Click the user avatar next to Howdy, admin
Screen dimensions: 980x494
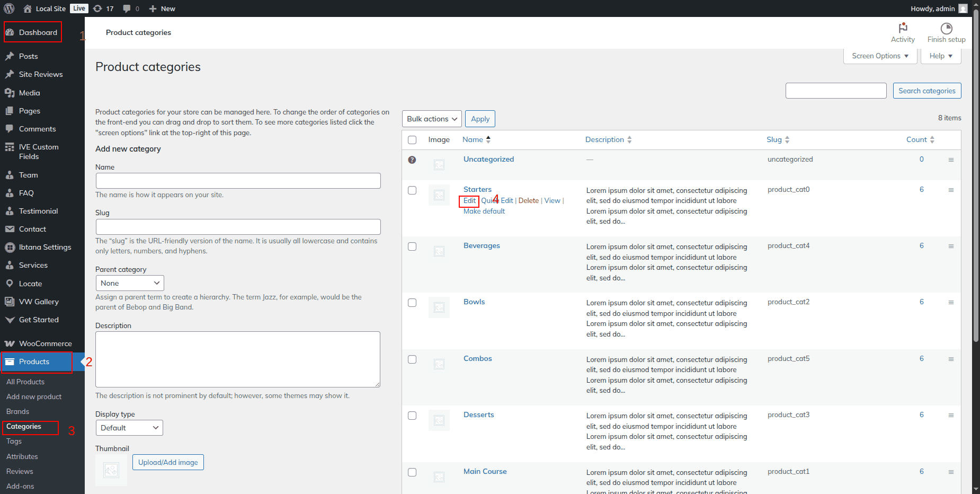click(x=963, y=8)
